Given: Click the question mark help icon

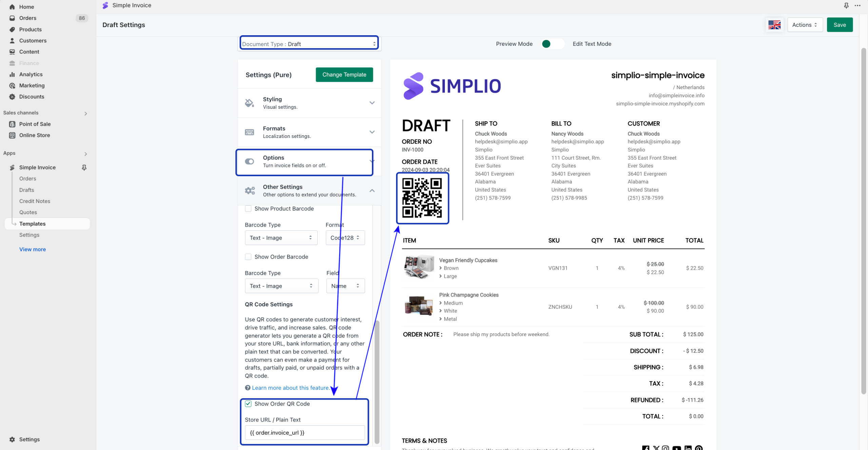Looking at the screenshot, I should pyautogui.click(x=248, y=388).
